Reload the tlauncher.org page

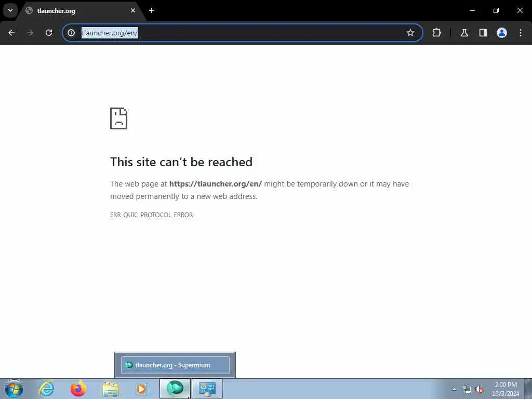49,33
